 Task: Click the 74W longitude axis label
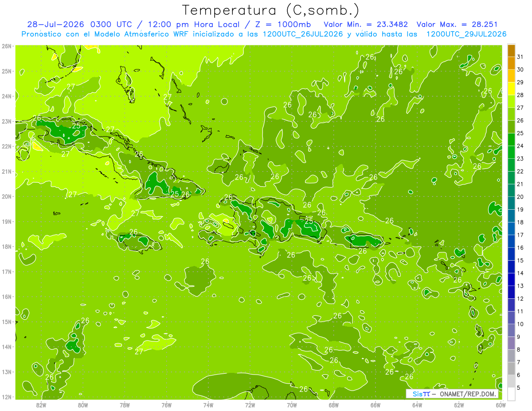click(208, 405)
